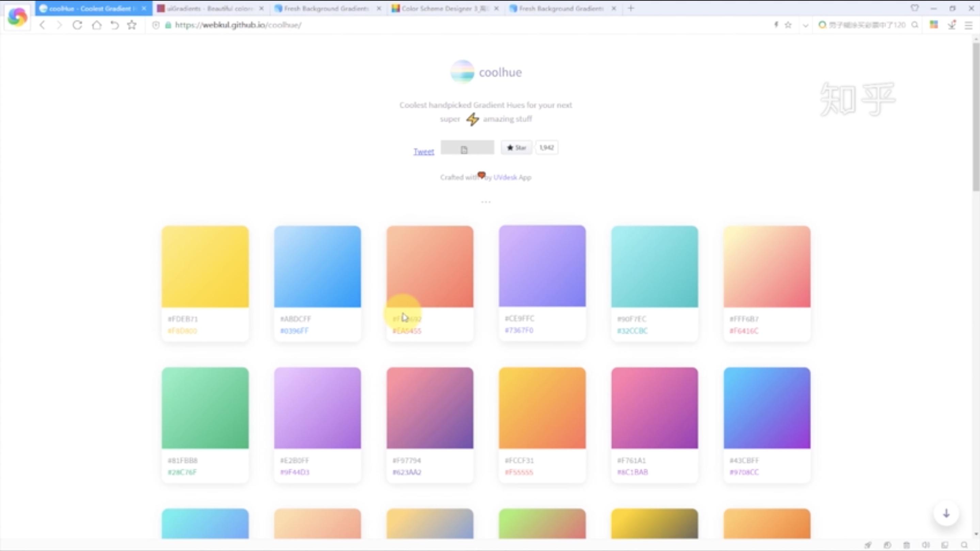Reload the page with refresh icon
This screenshot has height=551, width=980.
coord(77,25)
